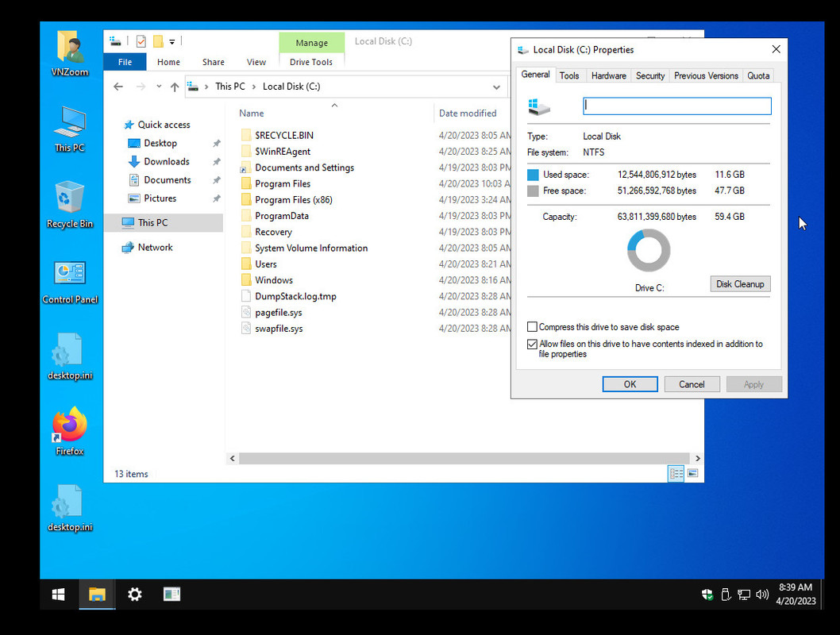Open the View ribbon tab
Image resolution: width=840 pixels, height=635 pixels.
click(x=256, y=62)
